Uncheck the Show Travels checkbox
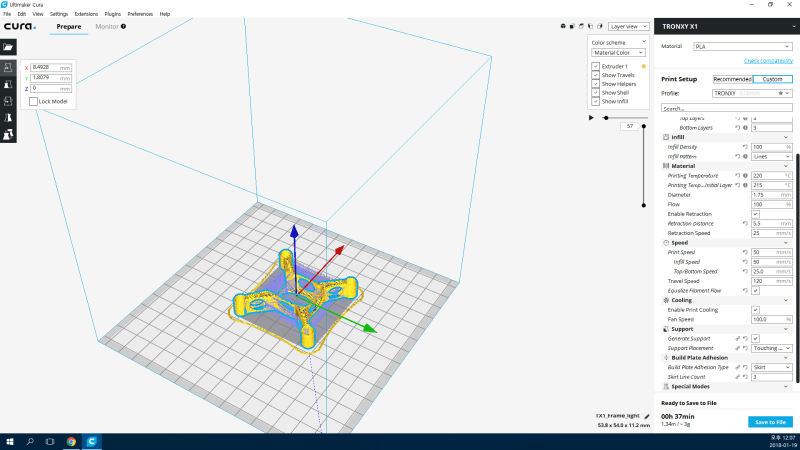800x450 pixels. (596, 75)
